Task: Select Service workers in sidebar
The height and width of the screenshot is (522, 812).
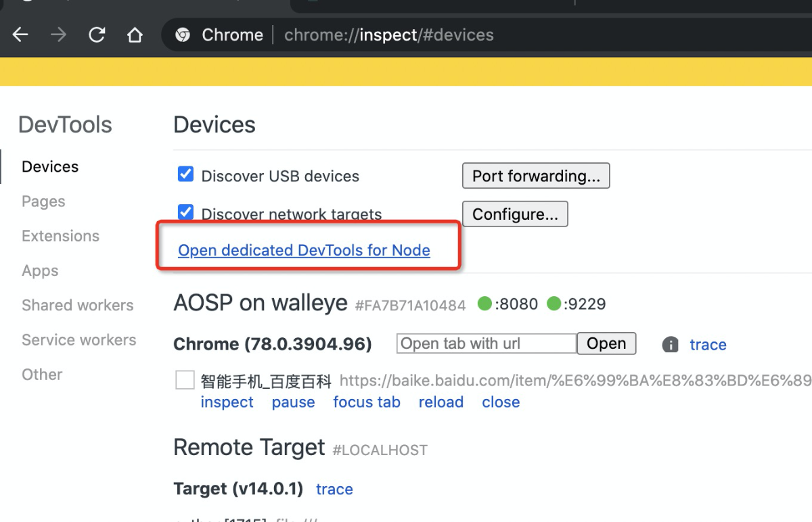Action: point(78,340)
